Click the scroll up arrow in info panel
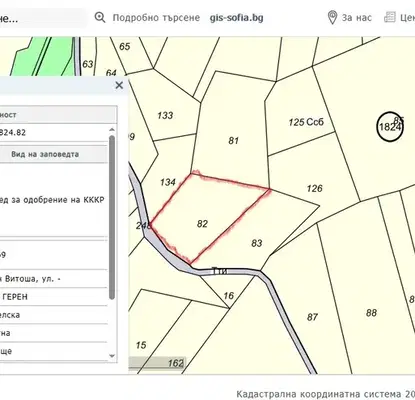Viewport: 415px width, 400px height. coord(112,129)
